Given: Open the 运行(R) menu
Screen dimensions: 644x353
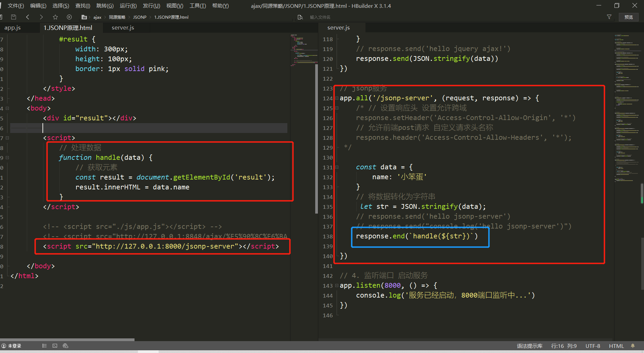Looking at the screenshot, I should tap(128, 6).
